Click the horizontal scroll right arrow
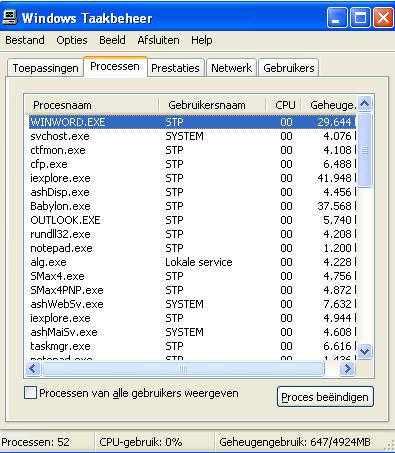The width and height of the screenshot is (395, 453). pyautogui.click(x=348, y=369)
